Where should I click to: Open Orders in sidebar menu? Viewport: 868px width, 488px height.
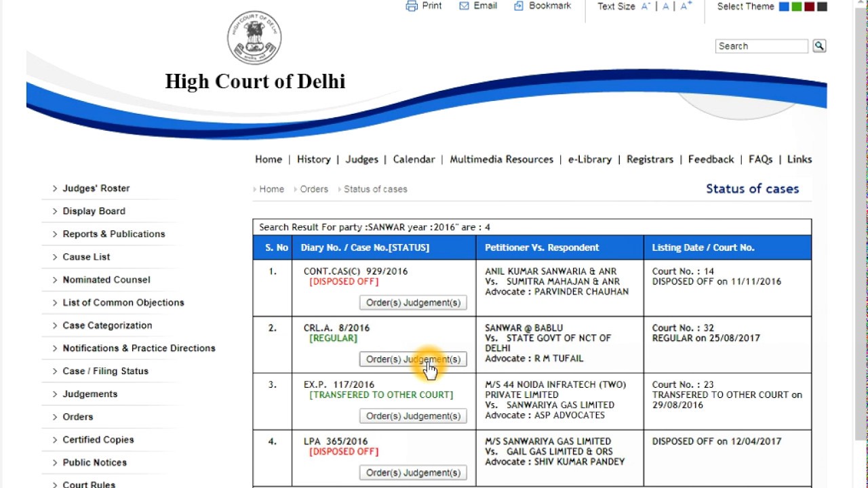pos(78,417)
